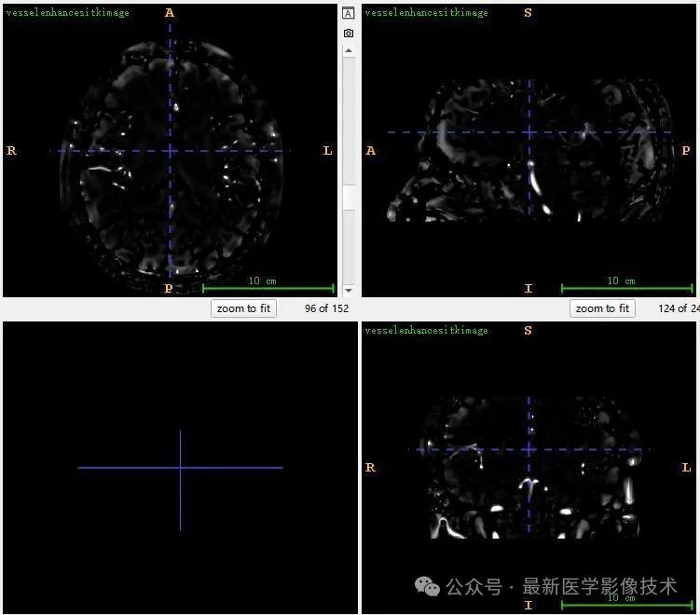The image size is (700, 615).
Task: Click the scrollbar track above the thumb
Action: coord(349,120)
